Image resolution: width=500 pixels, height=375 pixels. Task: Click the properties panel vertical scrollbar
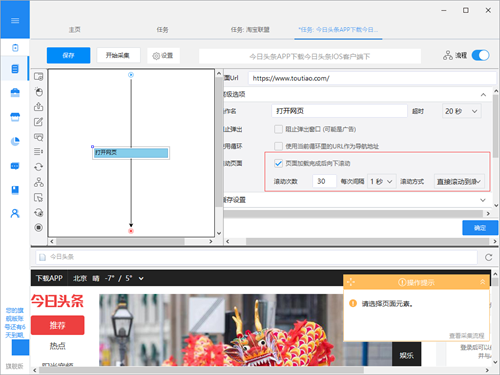point(496,147)
